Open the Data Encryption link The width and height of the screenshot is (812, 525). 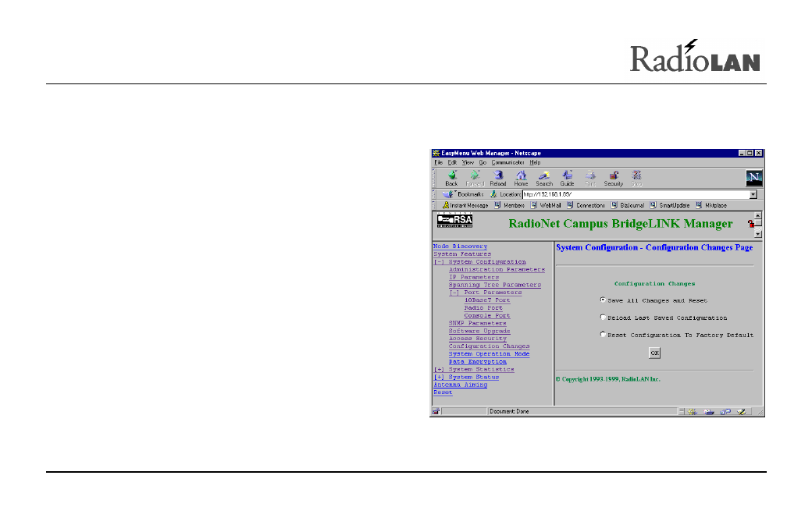(x=478, y=361)
